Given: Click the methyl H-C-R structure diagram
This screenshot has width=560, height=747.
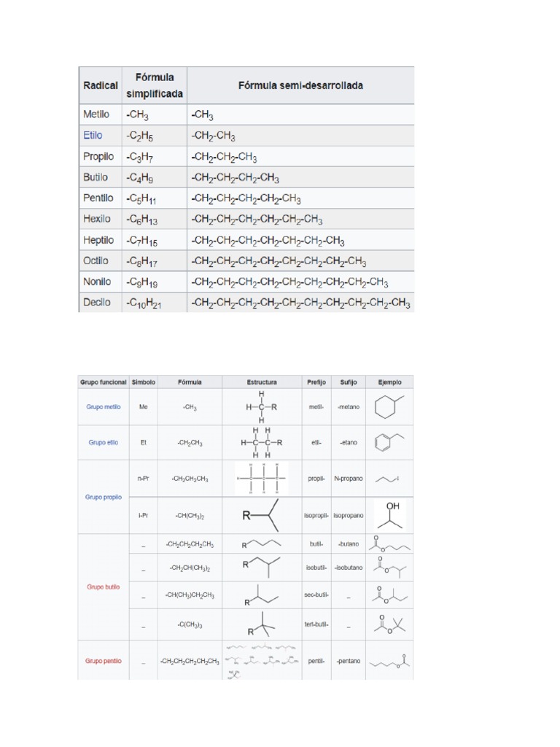Looking at the screenshot, I should tap(262, 406).
